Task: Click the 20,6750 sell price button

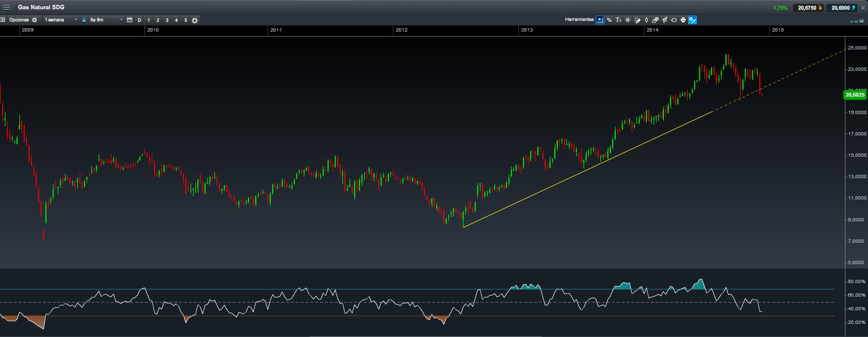Action: [x=808, y=8]
